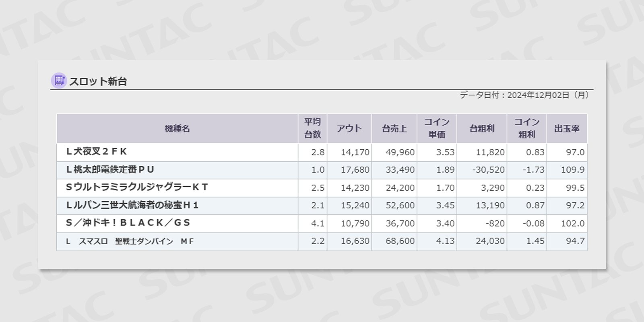
Task: Click the データ日付 2024年12月02日 label
Action: click(x=524, y=95)
